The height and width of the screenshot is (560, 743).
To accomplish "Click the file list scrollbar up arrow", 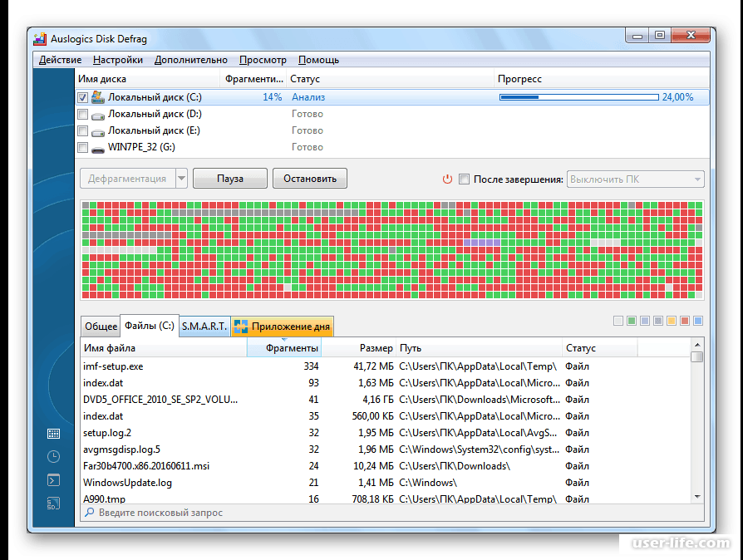I will click(x=697, y=345).
